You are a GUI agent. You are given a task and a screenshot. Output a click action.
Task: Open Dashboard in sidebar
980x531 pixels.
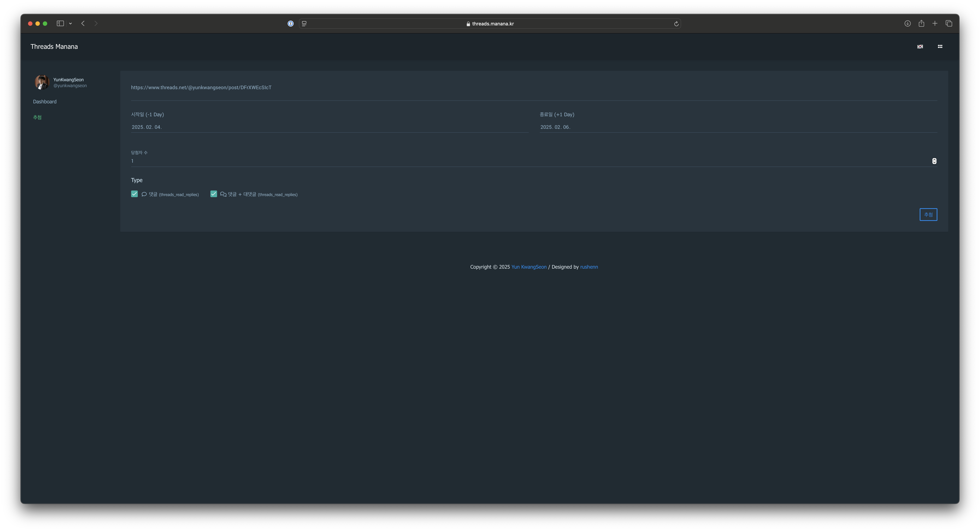pos(45,102)
